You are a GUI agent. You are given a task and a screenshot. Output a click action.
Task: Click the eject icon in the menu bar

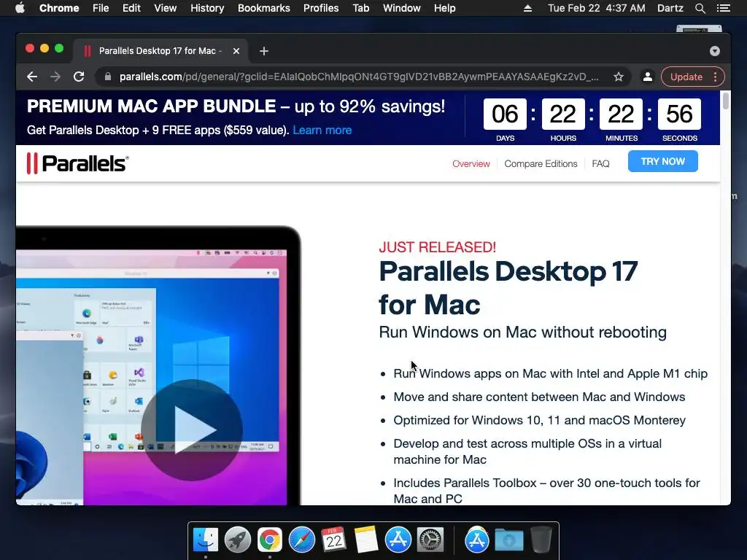pos(527,8)
